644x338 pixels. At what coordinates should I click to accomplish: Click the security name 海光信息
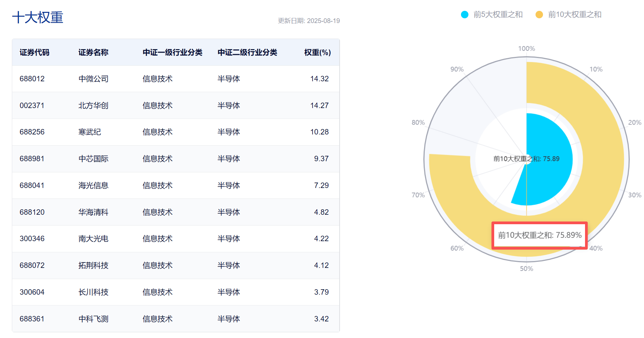pyautogui.click(x=94, y=186)
